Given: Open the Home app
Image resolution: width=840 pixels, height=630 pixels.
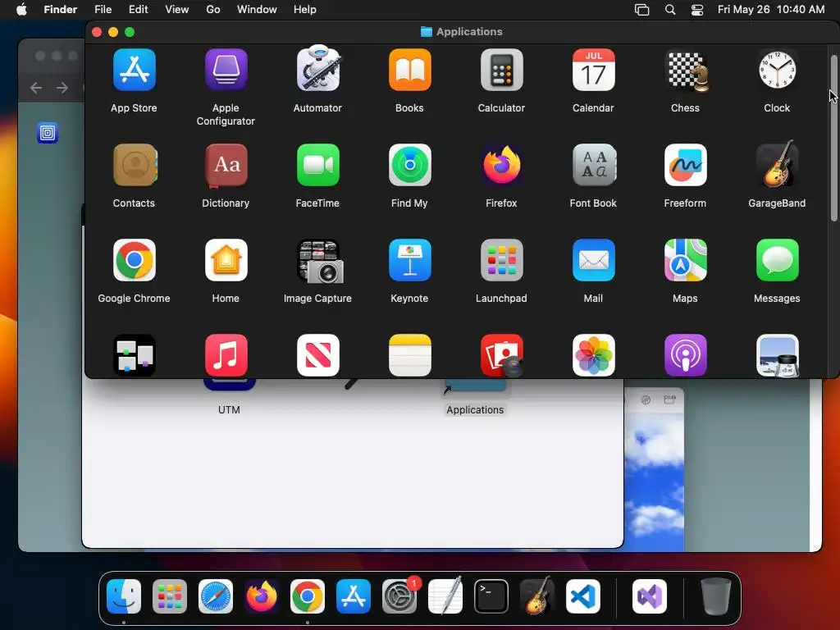Looking at the screenshot, I should click(x=226, y=260).
